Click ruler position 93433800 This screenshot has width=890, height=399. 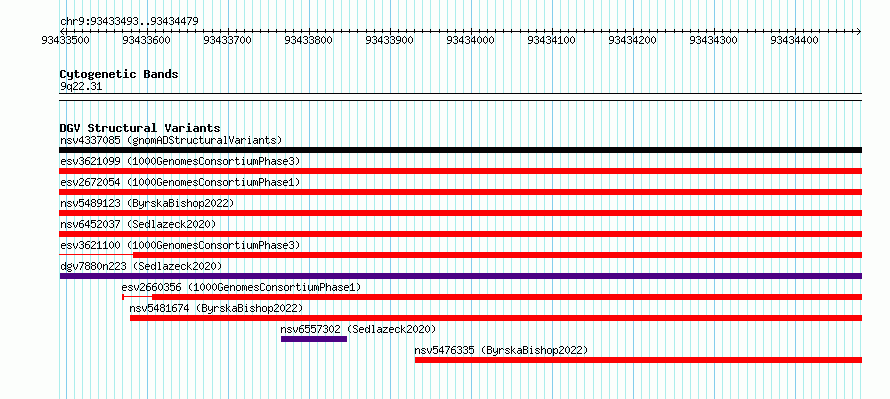(x=309, y=40)
